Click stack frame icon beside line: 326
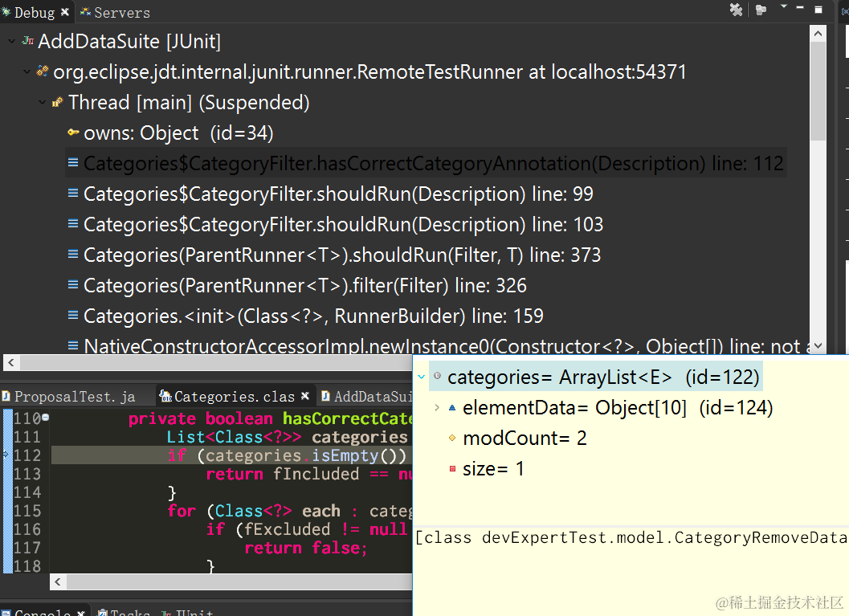 click(x=73, y=284)
